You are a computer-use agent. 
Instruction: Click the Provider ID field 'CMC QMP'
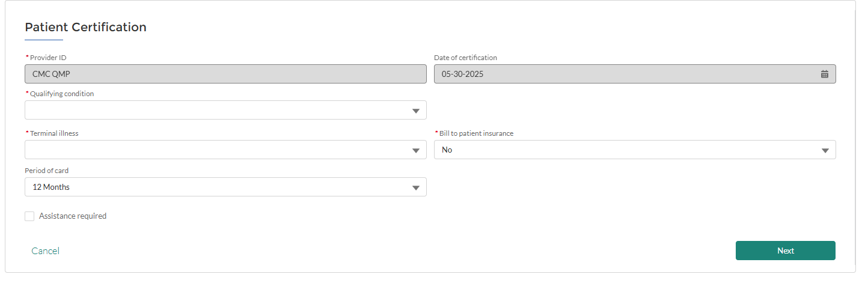(x=225, y=74)
